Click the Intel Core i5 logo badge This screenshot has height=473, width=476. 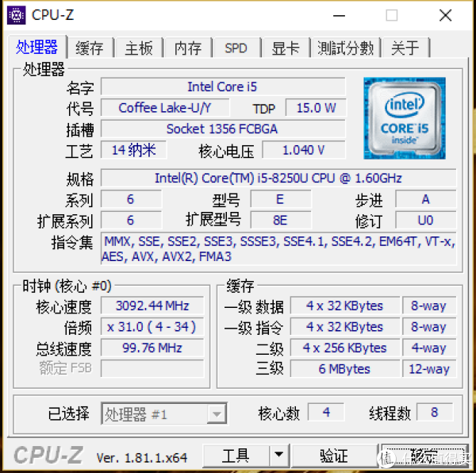pos(405,118)
